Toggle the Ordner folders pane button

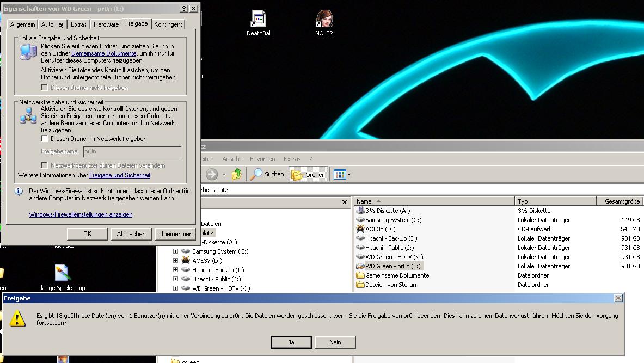(308, 175)
